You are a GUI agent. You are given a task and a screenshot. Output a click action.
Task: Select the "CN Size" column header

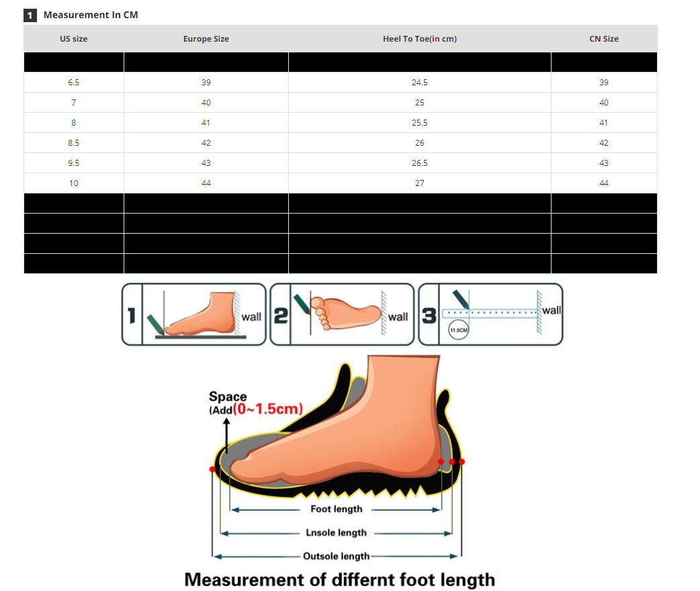coord(604,39)
